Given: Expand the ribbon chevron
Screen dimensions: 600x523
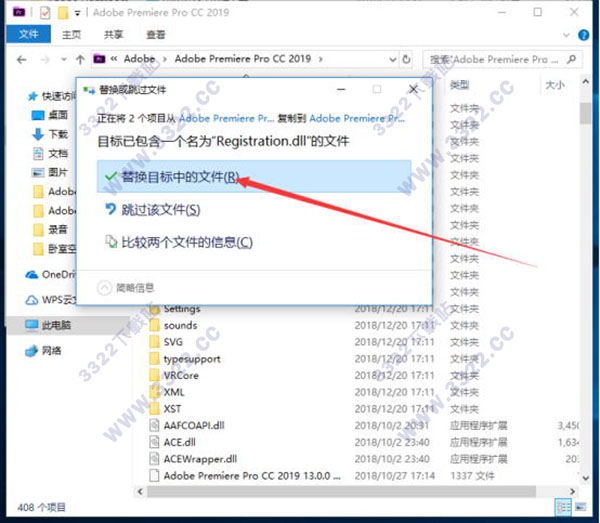Looking at the screenshot, I should point(566,35).
